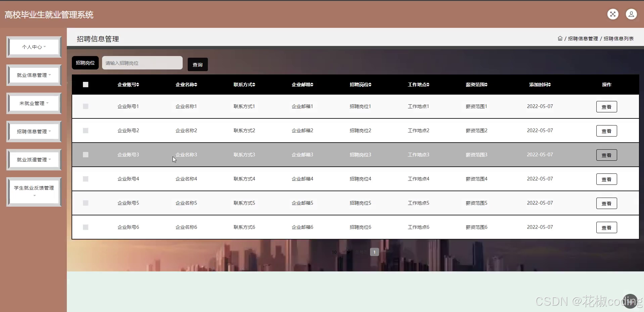
Task: Sort by 薪资范围 column arrows
Action: tap(486, 85)
